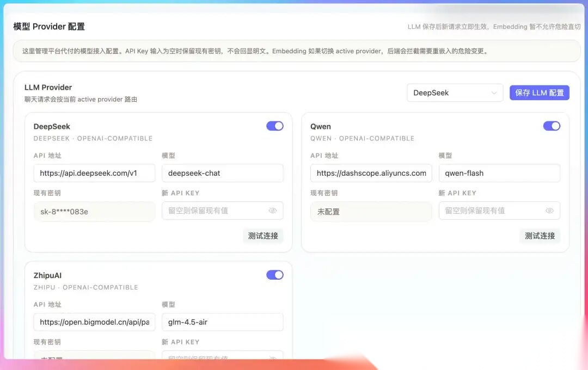This screenshot has width=588, height=370.
Task: Edit the glm-4.5-air model field
Action: tap(222, 322)
